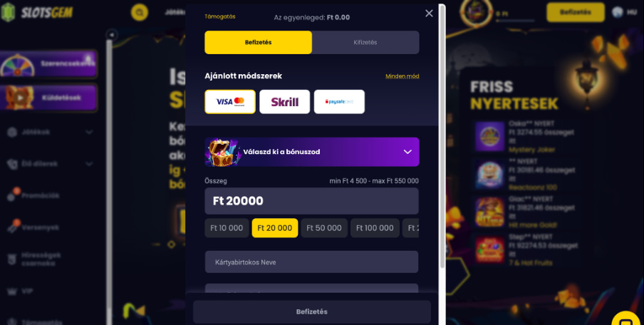Click the SlotsGem logo

click(x=37, y=12)
